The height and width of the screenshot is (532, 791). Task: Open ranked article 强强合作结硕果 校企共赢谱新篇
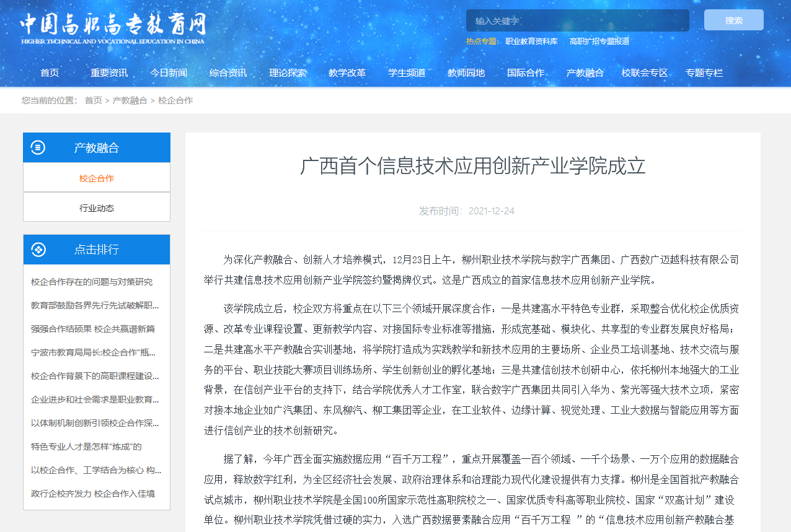coord(93,329)
